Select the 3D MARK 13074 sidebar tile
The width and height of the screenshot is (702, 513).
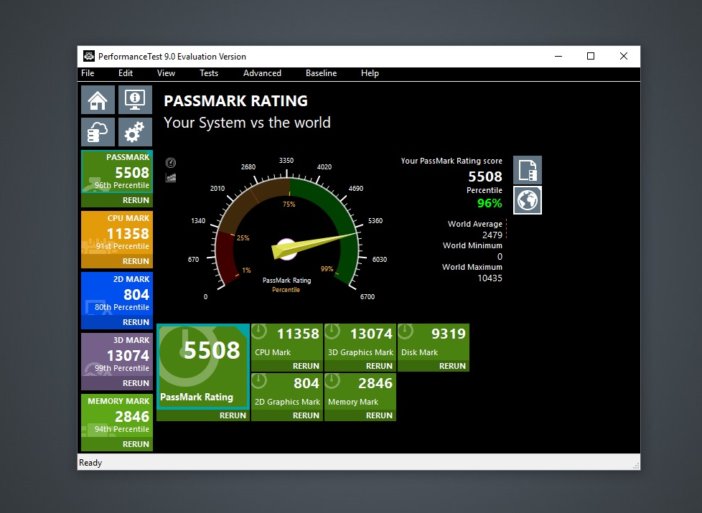117,355
